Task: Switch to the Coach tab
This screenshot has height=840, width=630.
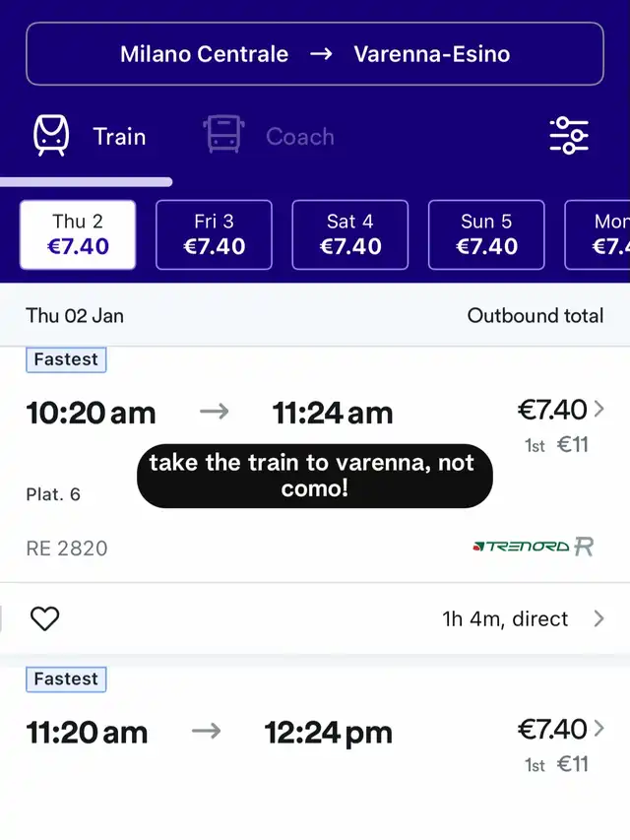Action: click(299, 136)
